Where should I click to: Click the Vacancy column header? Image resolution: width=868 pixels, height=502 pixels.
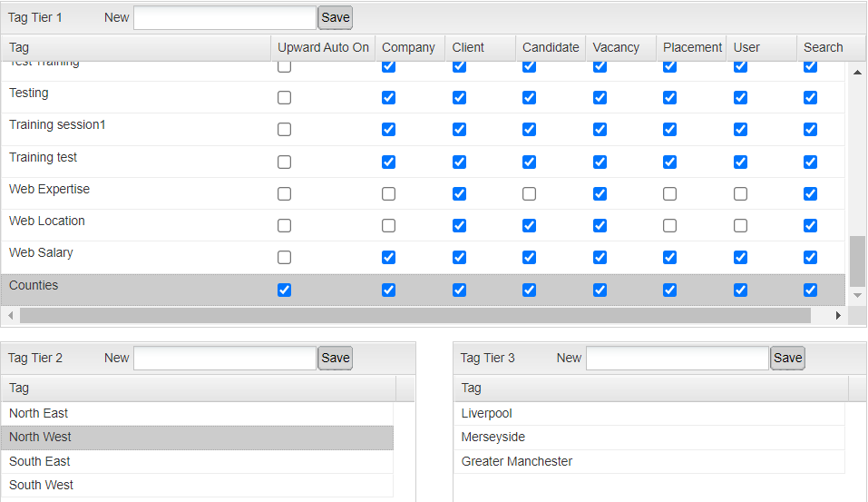coord(621,47)
